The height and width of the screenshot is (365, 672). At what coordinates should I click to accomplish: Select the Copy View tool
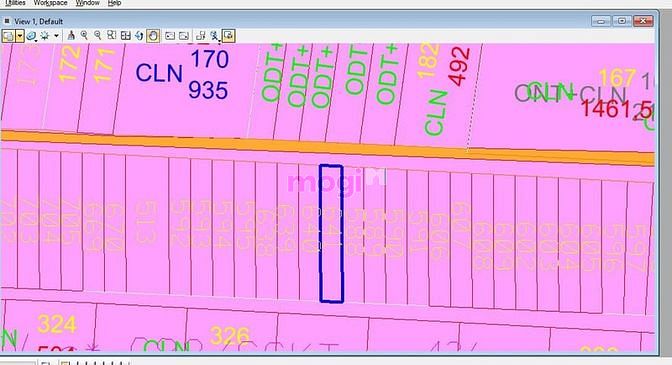click(201, 36)
